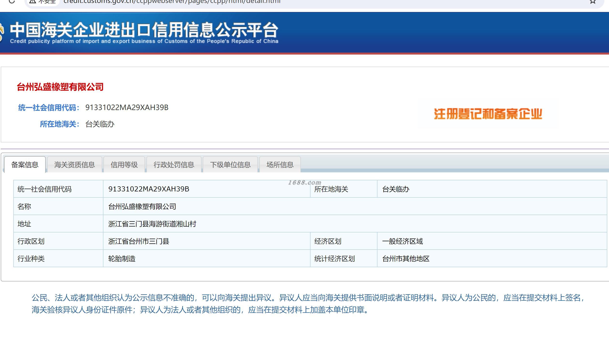Click the browser reload icon
Viewport: 609px width, 364px height.
(12, 1)
